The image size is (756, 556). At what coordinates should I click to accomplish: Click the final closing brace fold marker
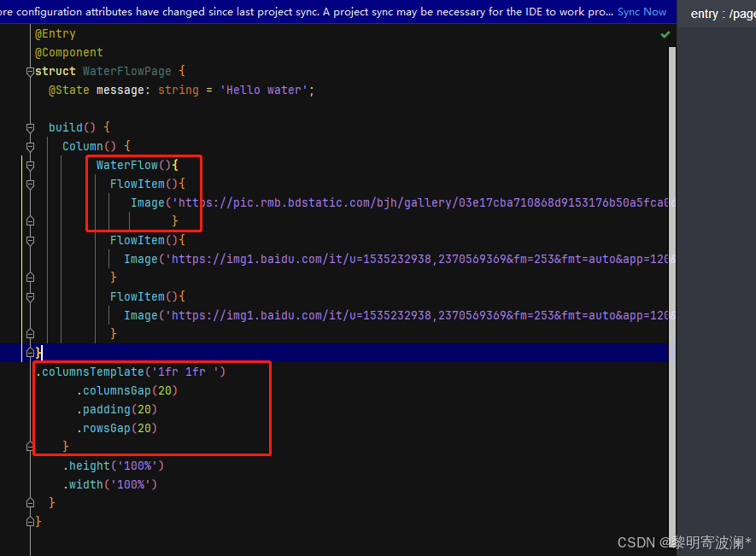pyautogui.click(x=30, y=522)
